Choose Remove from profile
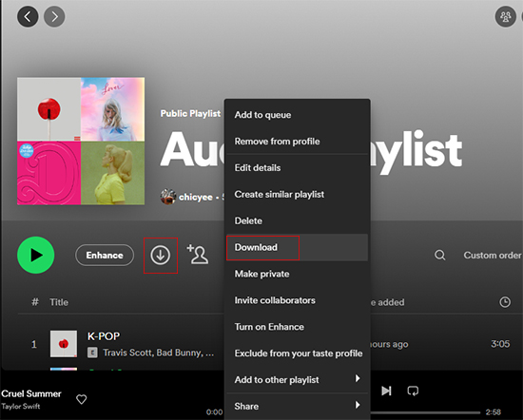This screenshot has width=523, height=420. point(298,142)
